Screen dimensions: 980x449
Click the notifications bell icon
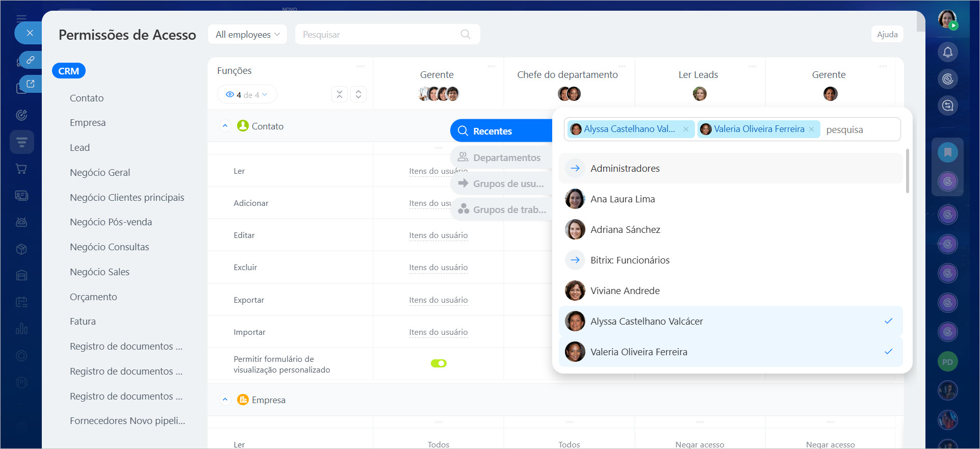947,52
